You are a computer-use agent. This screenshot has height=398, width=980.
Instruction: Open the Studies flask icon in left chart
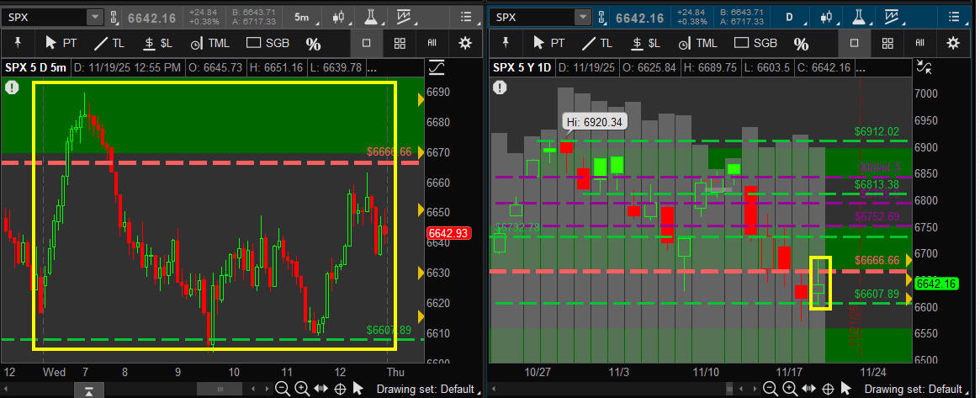(x=373, y=17)
